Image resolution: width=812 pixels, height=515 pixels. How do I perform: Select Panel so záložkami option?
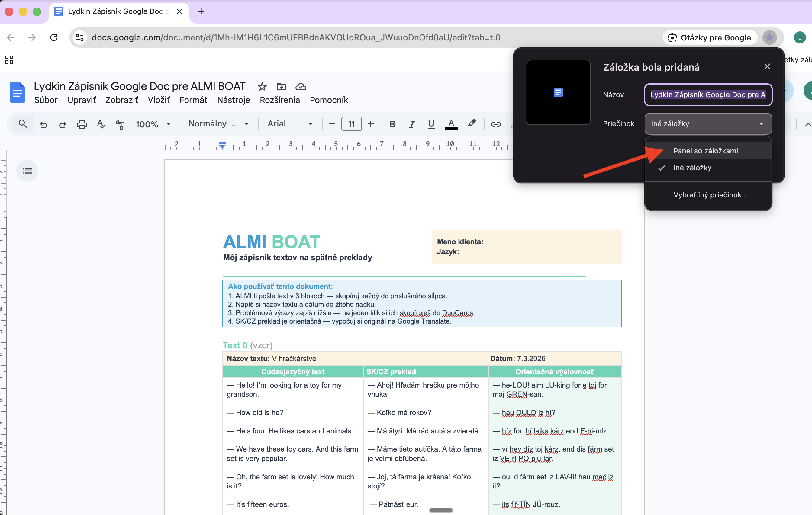point(705,151)
